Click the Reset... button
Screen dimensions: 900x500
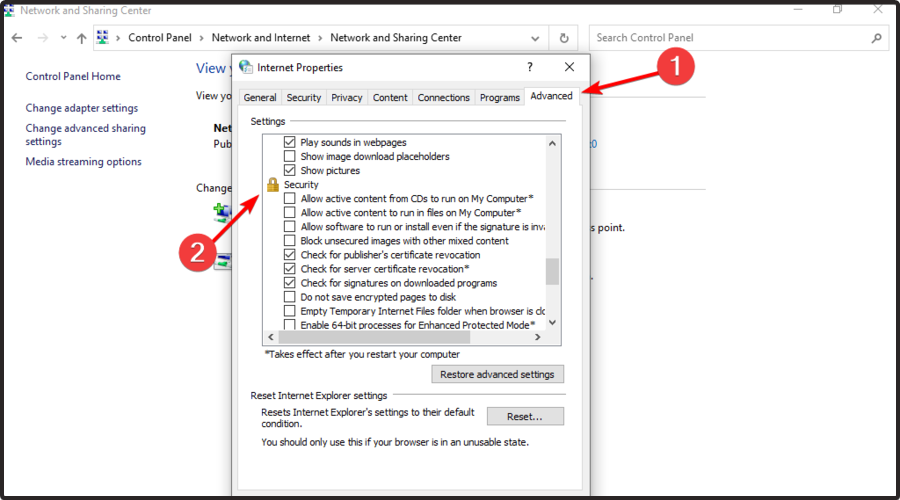tap(525, 416)
